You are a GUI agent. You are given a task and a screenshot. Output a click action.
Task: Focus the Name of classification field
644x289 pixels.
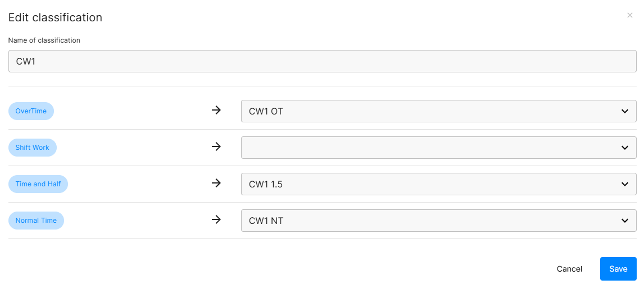(x=322, y=61)
